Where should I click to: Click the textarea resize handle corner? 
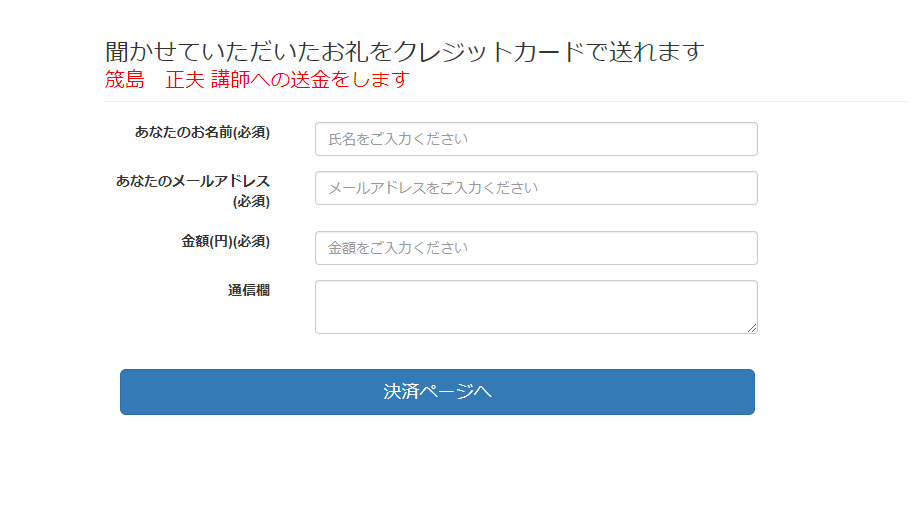[x=751, y=327]
